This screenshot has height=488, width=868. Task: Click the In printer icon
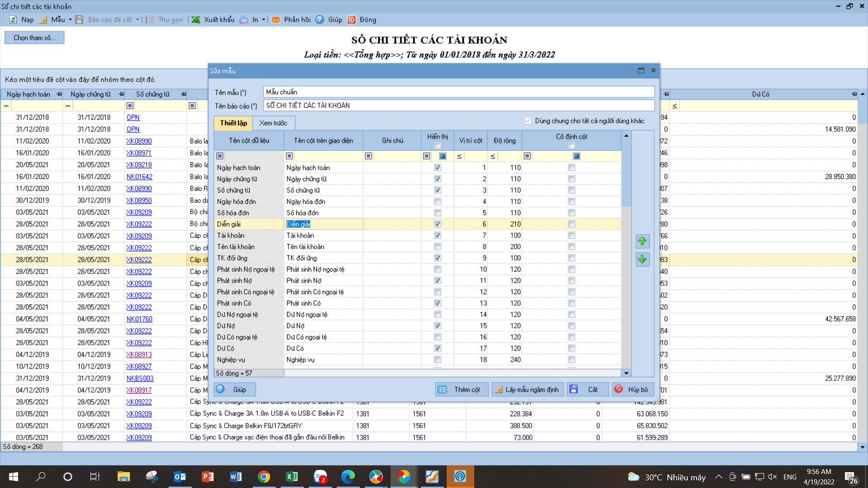pyautogui.click(x=244, y=20)
